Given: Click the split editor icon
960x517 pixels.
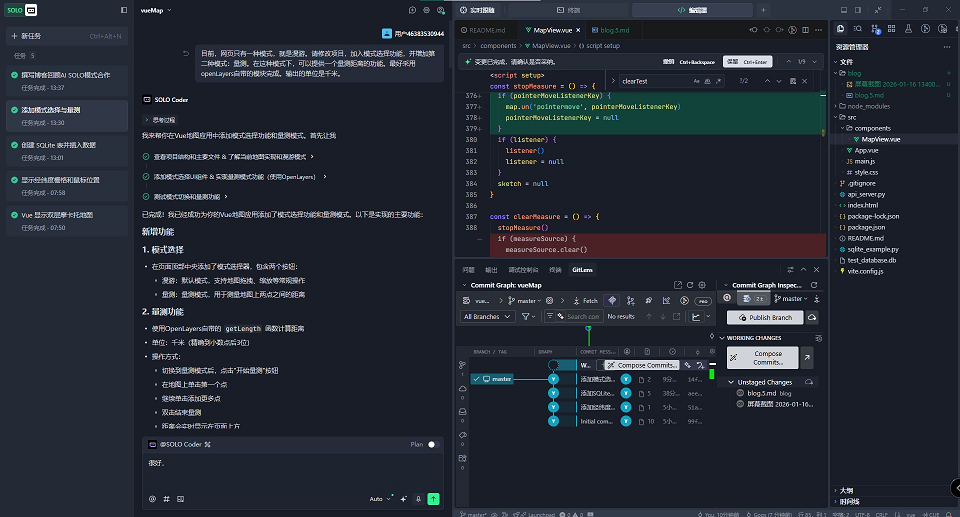Looking at the screenshot, I should (x=805, y=30).
